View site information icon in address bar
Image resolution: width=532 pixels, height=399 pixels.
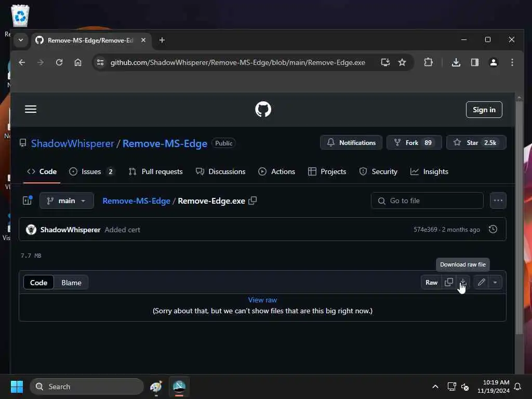[x=100, y=62]
